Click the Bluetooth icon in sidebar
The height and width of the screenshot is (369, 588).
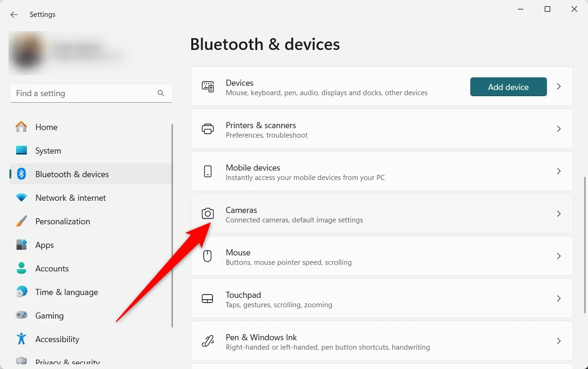click(21, 174)
